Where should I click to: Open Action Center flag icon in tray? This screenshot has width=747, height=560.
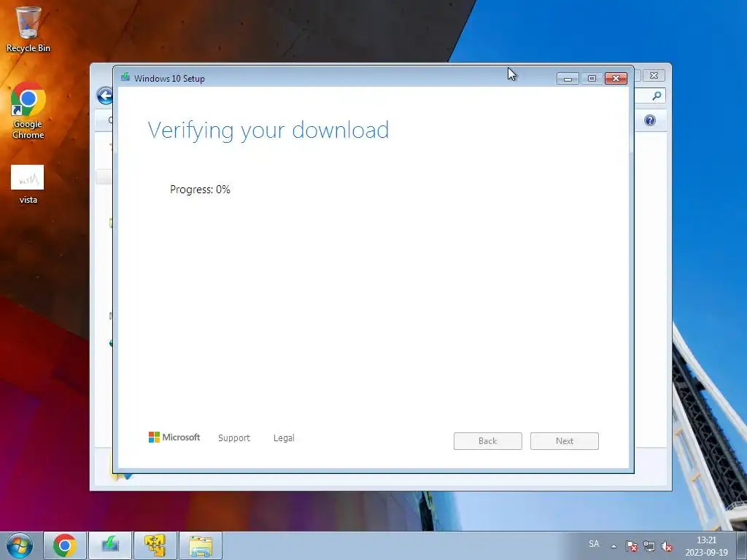[632, 546]
